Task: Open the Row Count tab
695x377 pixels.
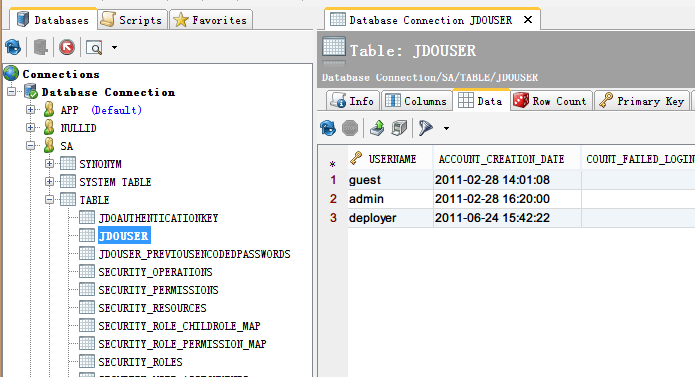Action: click(x=550, y=101)
